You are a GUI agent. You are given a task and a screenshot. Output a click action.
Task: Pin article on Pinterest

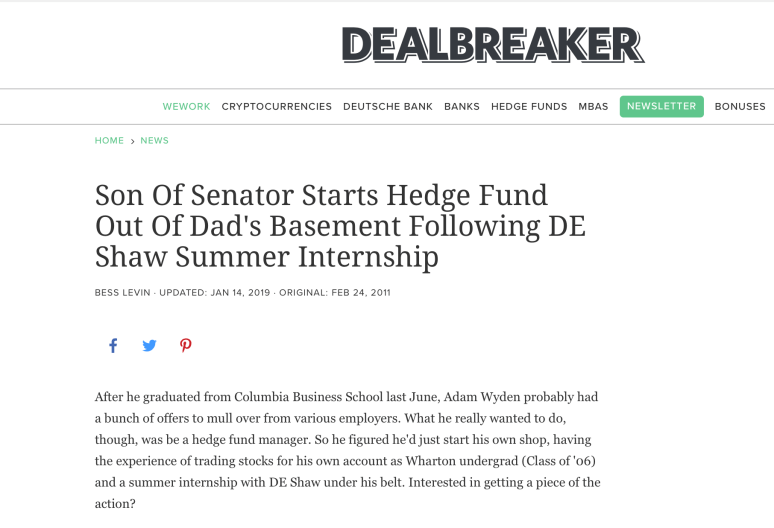(185, 346)
